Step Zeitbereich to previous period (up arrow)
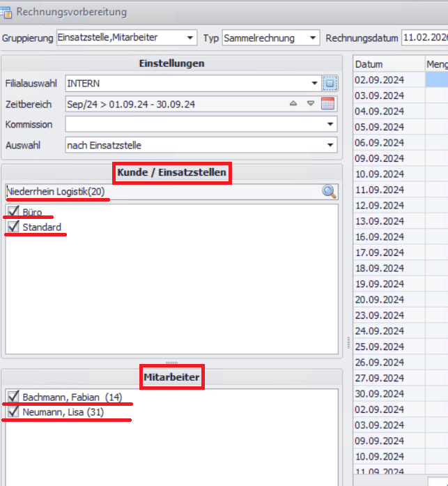Viewport: 448px width, 486px height. pyautogui.click(x=293, y=105)
